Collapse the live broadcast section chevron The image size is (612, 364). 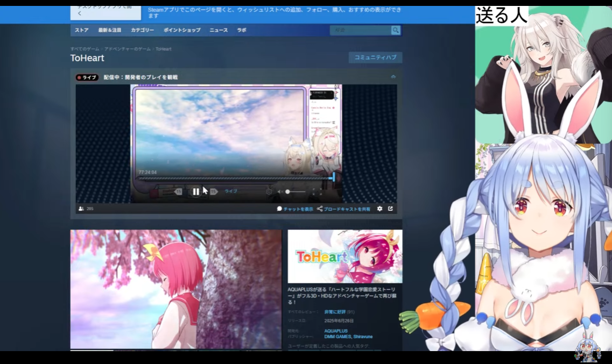(x=393, y=77)
